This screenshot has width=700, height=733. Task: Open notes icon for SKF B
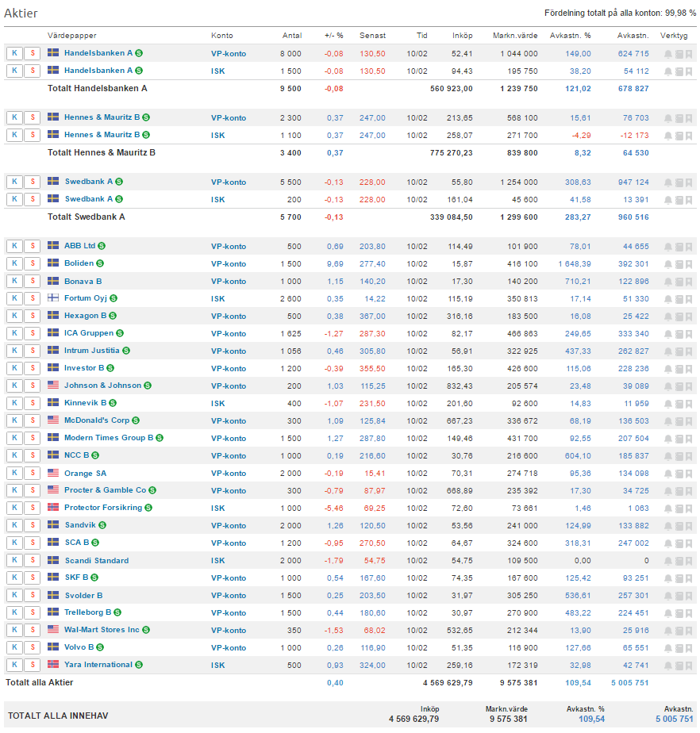(x=679, y=579)
